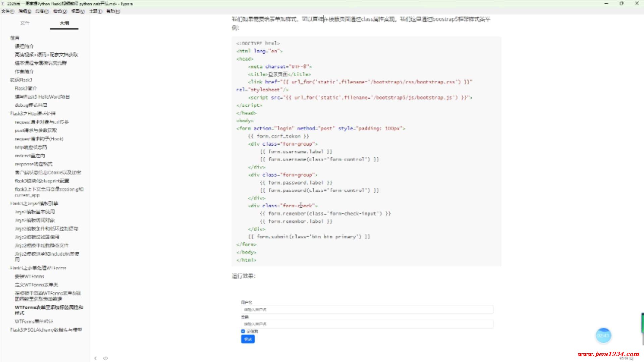Go to Flask3之表单处理WTForms heading

(x=38, y=268)
